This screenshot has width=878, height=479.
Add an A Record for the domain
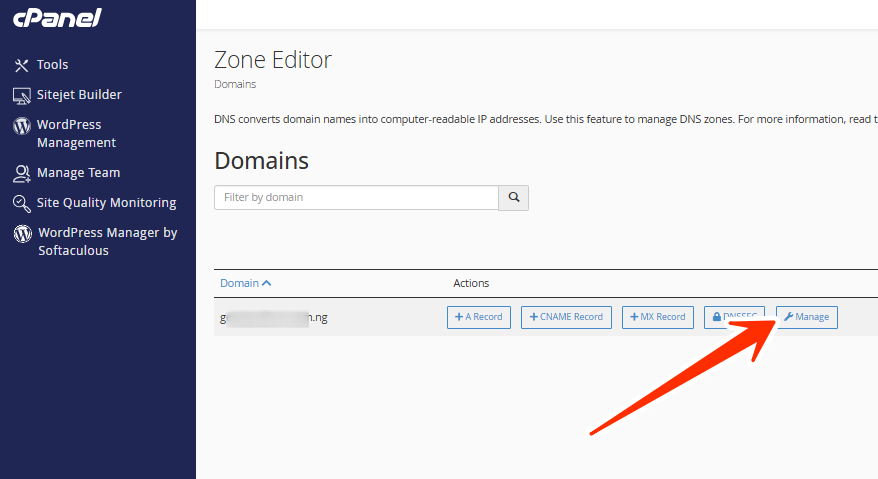click(x=479, y=317)
